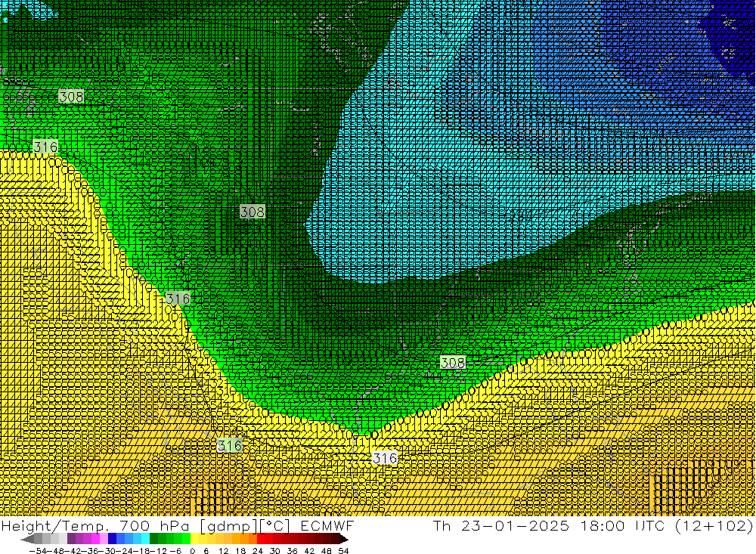Click the uppermost 308 contour label
The width and height of the screenshot is (756, 554).
click(71, 97)
